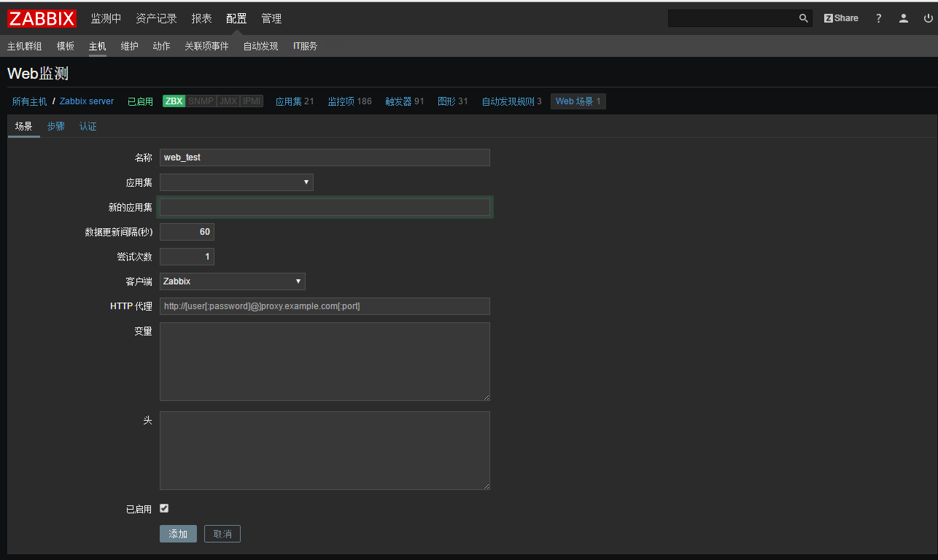Open the user profile icon
The image size is (938, 560).
(904, 18)
